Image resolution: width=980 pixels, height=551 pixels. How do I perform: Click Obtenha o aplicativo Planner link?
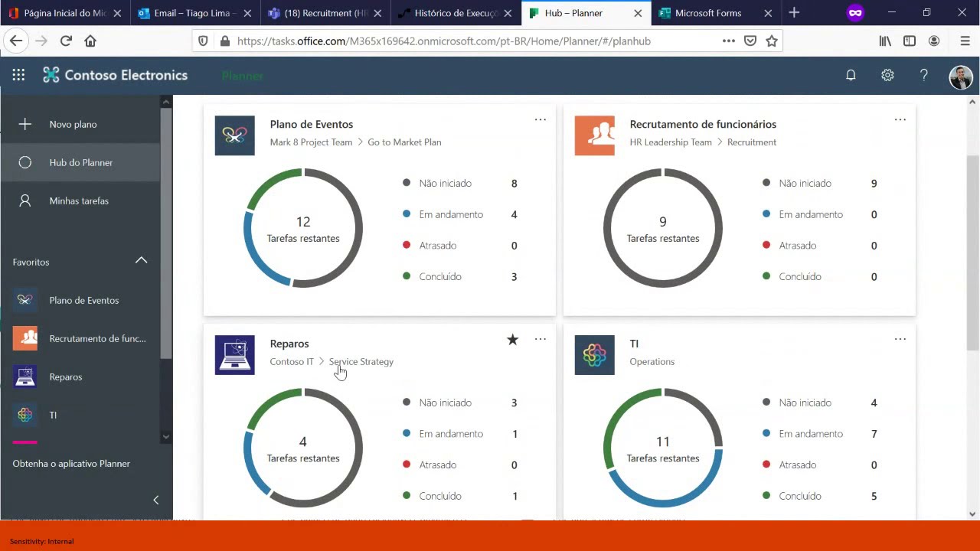click(71, 464)
